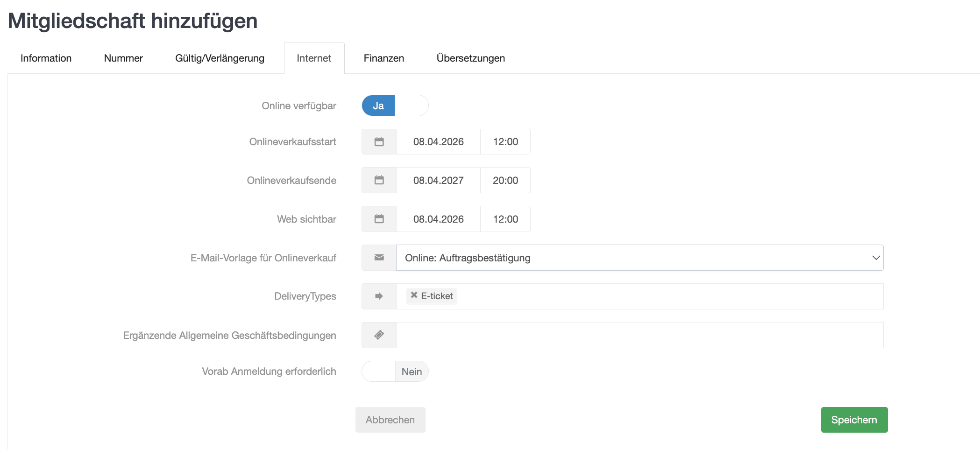Toggle Vorab Anmeldung erforderlich switch

[x=395, y=372]
